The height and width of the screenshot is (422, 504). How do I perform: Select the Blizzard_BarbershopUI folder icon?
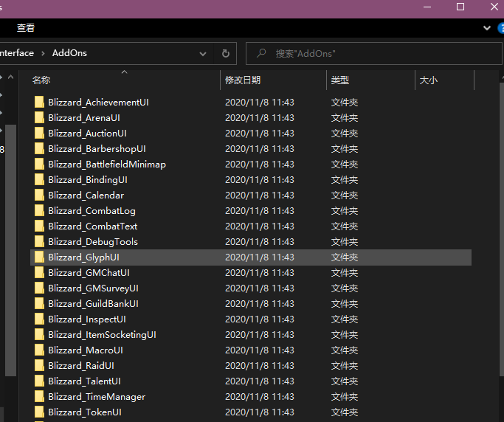39,148
